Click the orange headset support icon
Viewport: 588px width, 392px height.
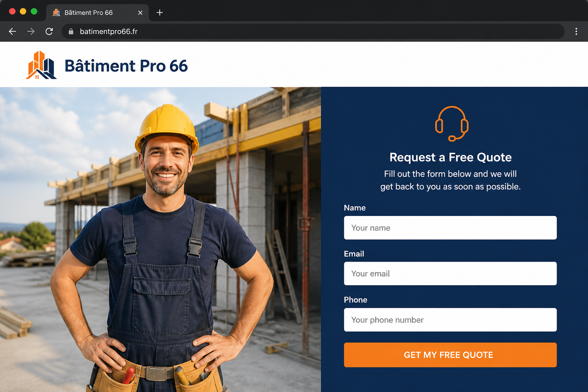tap(452, 124)
